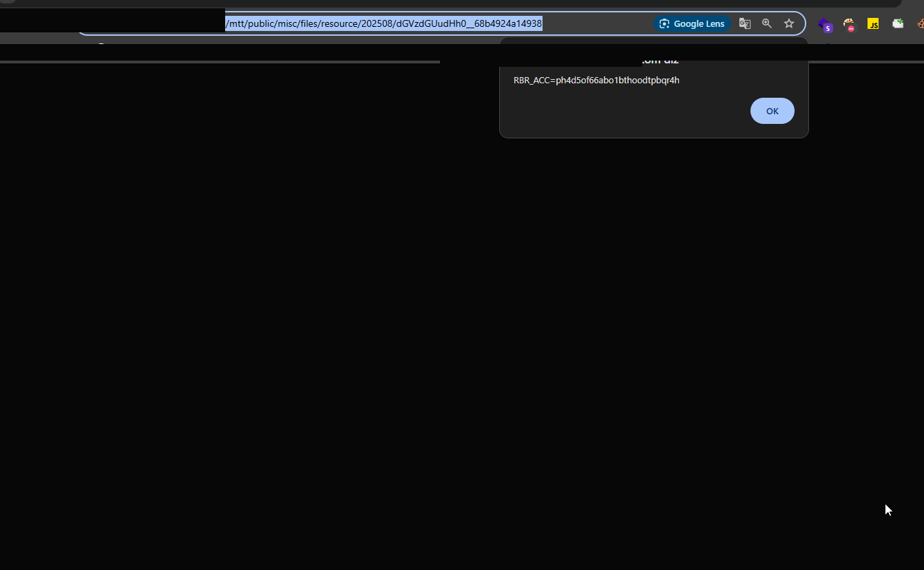Click the zoom magnifier icon in address bar

(x=767, y=23)
